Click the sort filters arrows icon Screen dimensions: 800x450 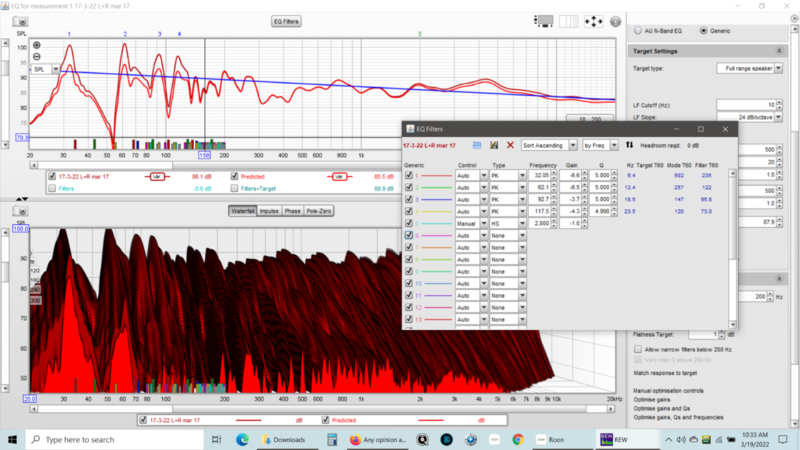tap(629, 145)
